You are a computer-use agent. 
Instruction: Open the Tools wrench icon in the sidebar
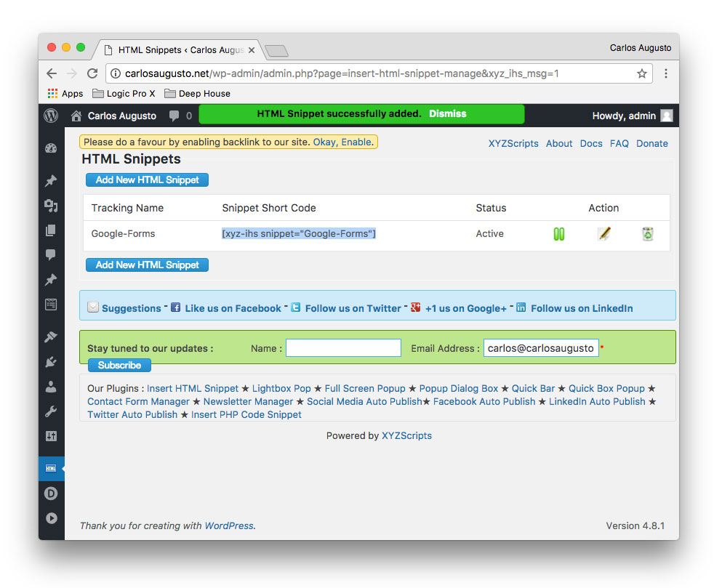click(51, 411)
